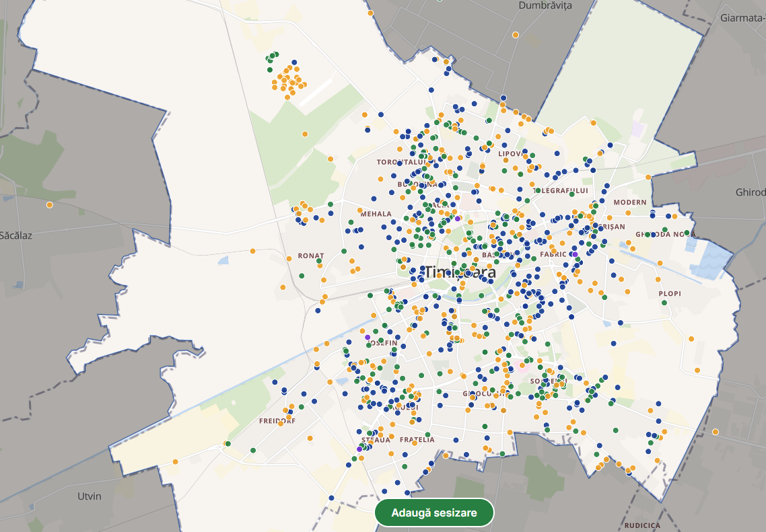Screen dimensions: 766x532
Task: Click the Modern neighborhood label
Action: click(x=629, y=202)
